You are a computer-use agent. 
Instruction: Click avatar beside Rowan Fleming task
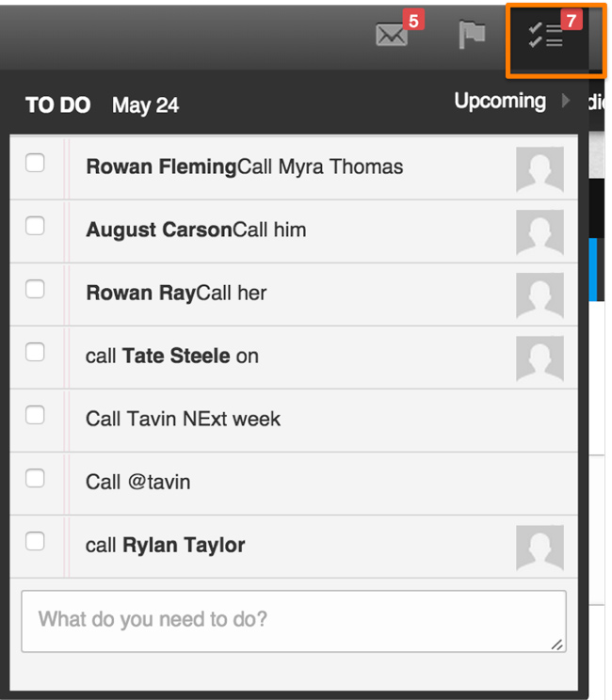(x=540, y=169)
